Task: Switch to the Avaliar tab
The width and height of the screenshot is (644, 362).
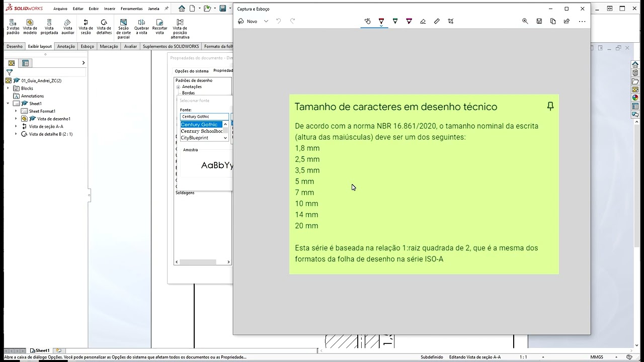Action: tap(130, 46)
